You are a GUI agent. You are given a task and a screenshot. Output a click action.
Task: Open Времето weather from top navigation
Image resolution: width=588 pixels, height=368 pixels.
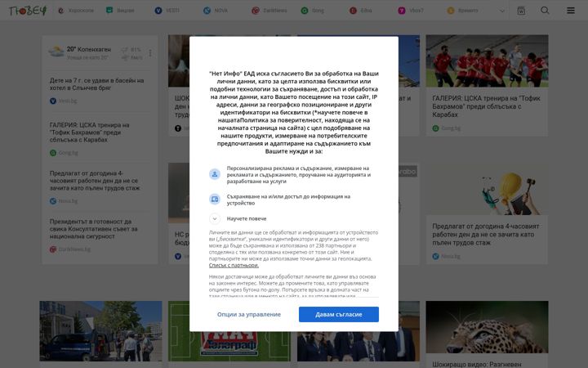coord(462,11)
